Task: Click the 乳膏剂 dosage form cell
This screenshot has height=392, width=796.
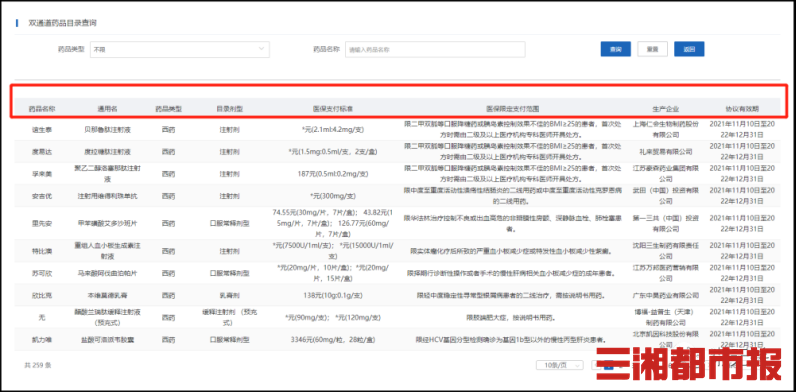Action: (229, 296)
